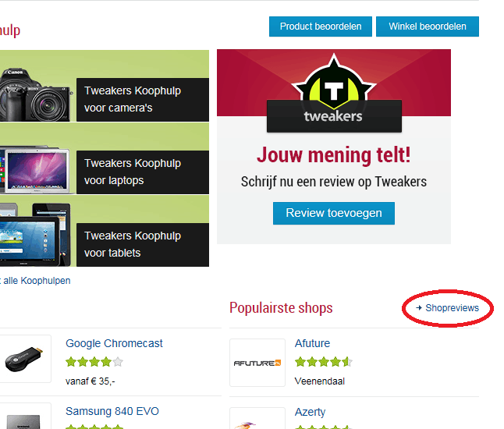Image resolution: width=504 pixels, height=429 pixels.
Task: Click 'Schrijf nu een review op Tweakers' text
Action: point(334,182)
